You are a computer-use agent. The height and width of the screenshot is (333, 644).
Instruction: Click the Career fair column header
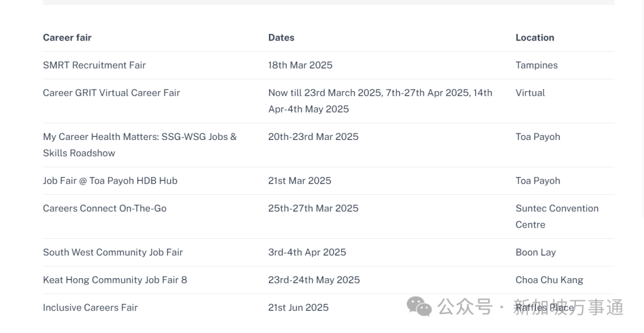tap(67, 38)
